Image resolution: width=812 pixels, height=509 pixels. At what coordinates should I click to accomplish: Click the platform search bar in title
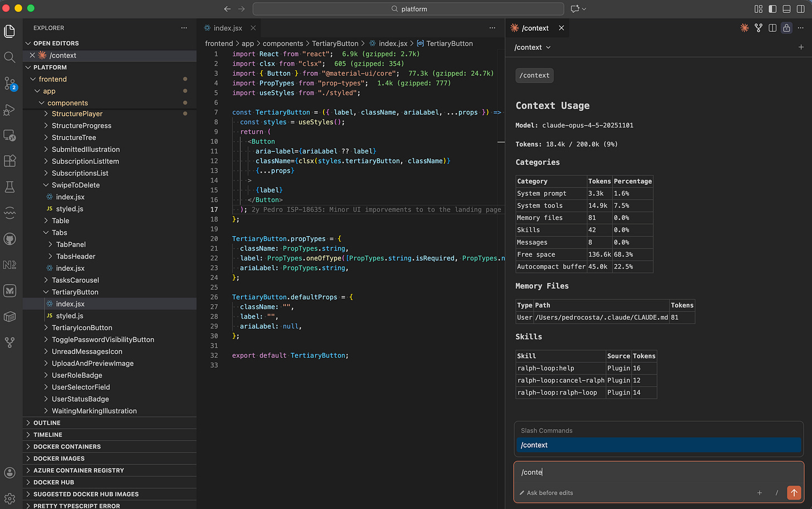click(408, 9)
